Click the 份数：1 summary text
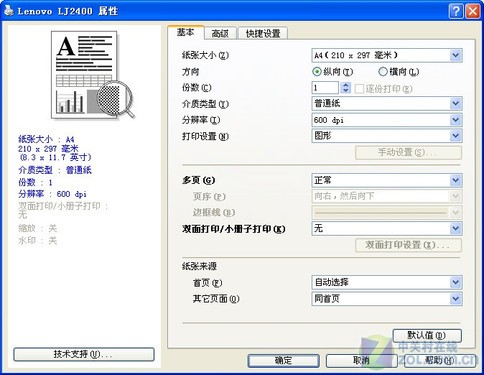484x375 pixels. pyautogui.click(x=35, y=182)
